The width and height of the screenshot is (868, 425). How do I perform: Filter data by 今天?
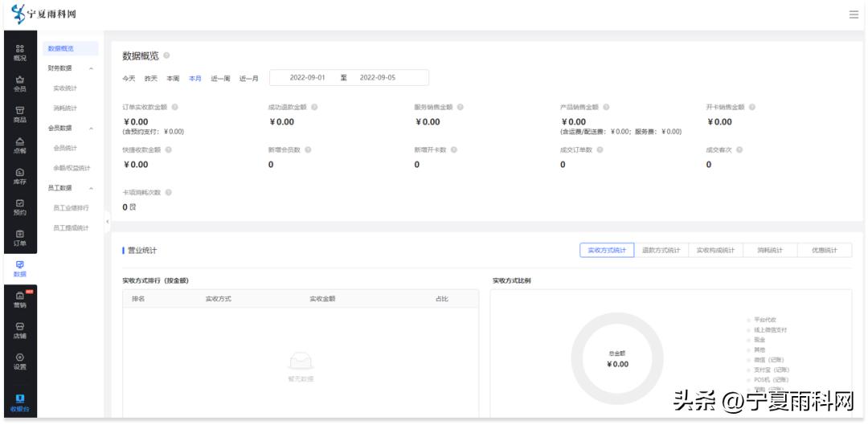click(129, 79)
